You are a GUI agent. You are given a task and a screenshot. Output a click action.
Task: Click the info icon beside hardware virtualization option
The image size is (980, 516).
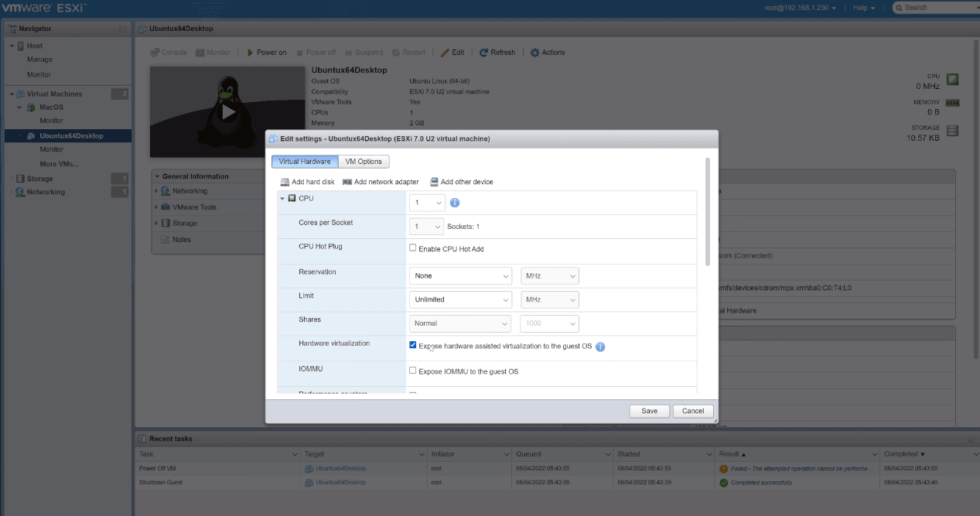tap(600, 347)
